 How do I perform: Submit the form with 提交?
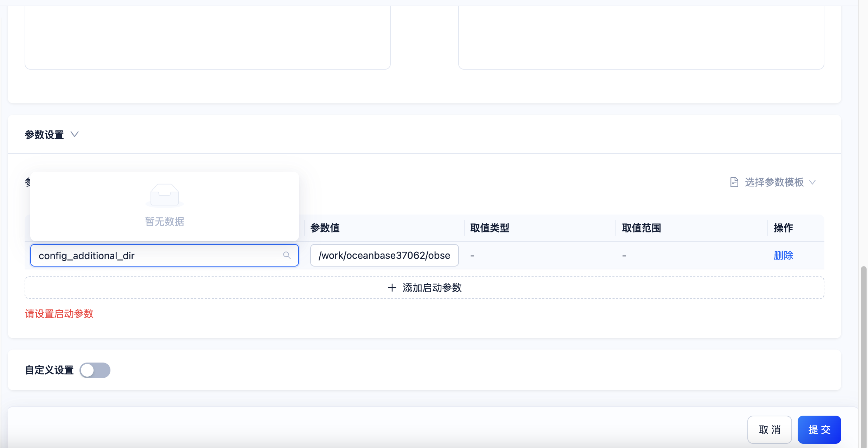(819, 430)
